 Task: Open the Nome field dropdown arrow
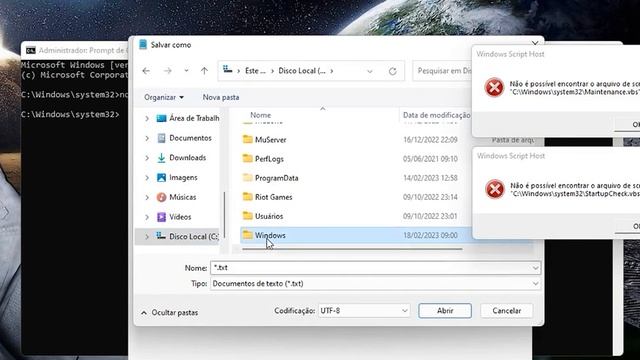click(x=535, y=268)
